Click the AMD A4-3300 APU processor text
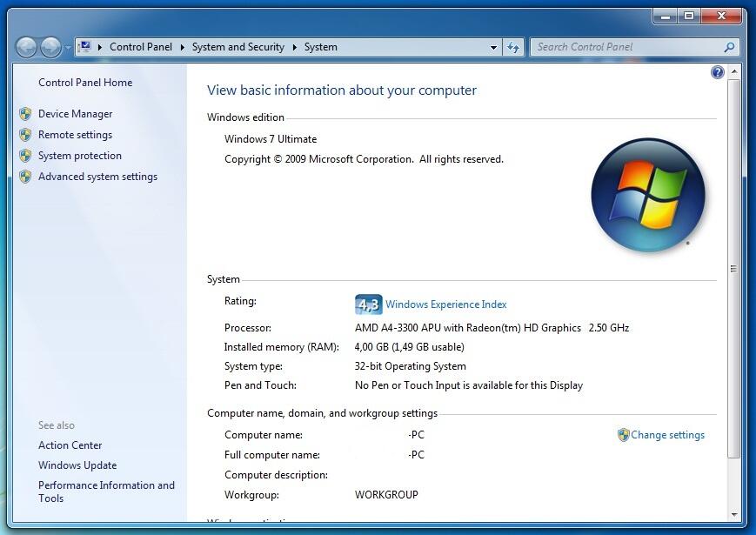 492,328
